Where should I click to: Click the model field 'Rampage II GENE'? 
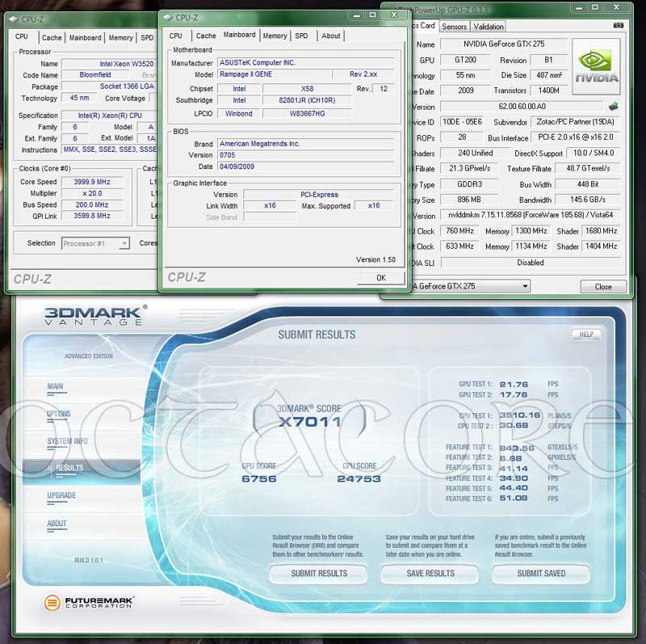coord(275,74)
